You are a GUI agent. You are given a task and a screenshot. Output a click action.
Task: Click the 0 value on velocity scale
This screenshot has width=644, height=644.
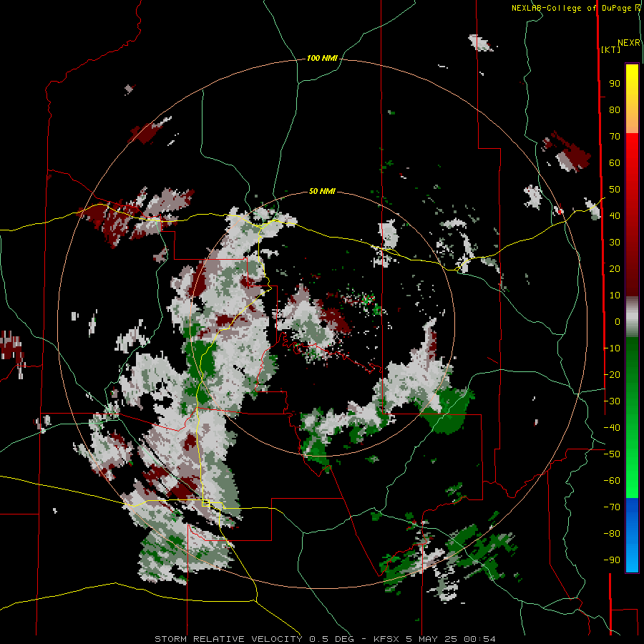(x=618, y=321)
